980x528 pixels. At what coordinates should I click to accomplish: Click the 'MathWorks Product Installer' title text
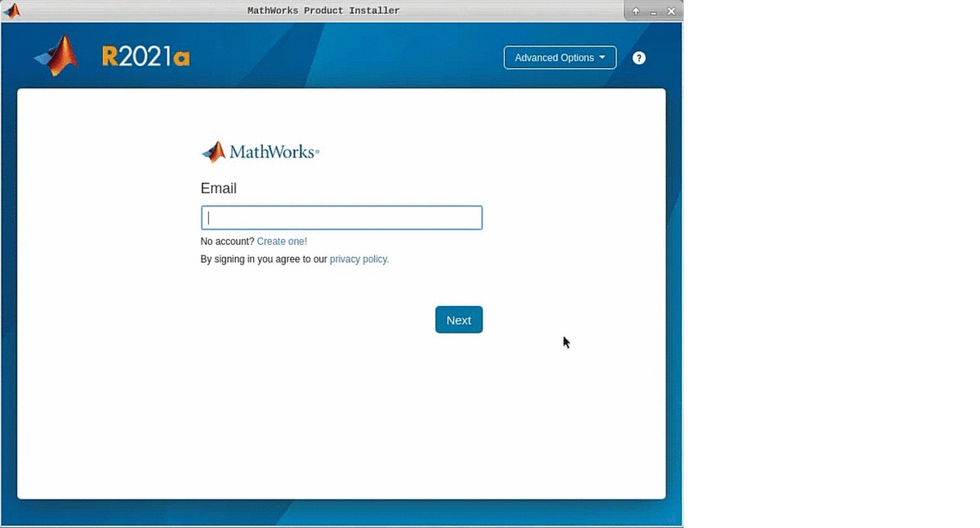(323, 11)
